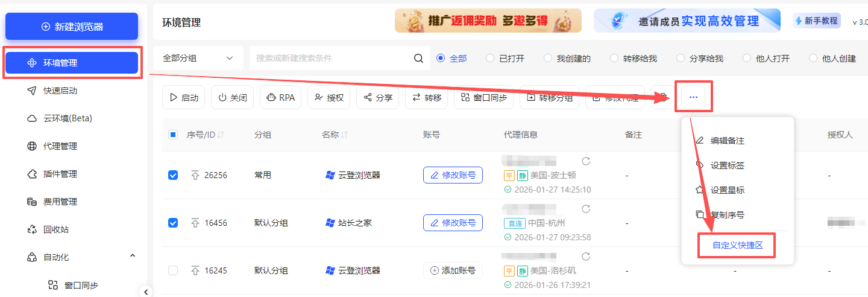Click the 直连 tag in row 16456
This screenshot has width=868, height=297.
click(514, 223)
